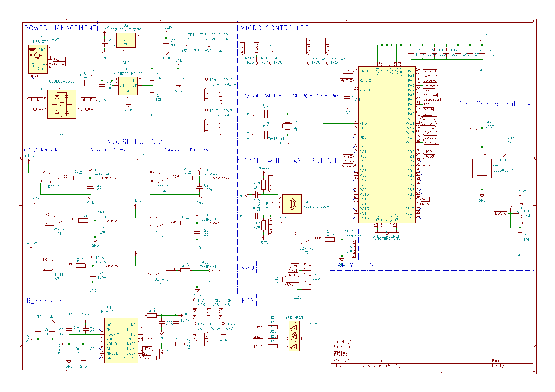The height and width of the screenshot is (392, 555).
Task: Click the POWER MANAGEMENT section title
Action: [x=60, y=28]
